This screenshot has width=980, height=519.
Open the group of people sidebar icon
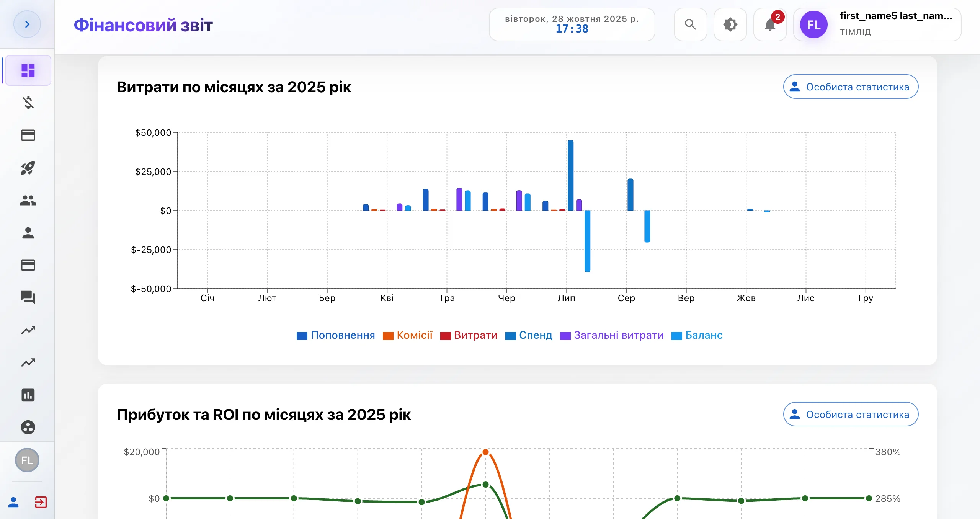28,200
